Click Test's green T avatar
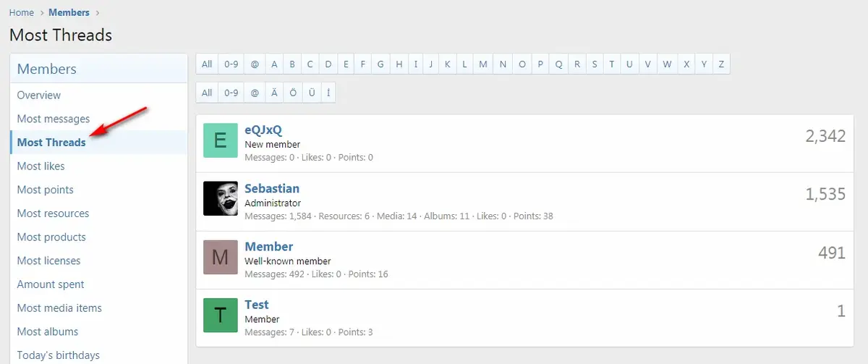The height and width of the screenshot is (364, 868). (221, 315)
